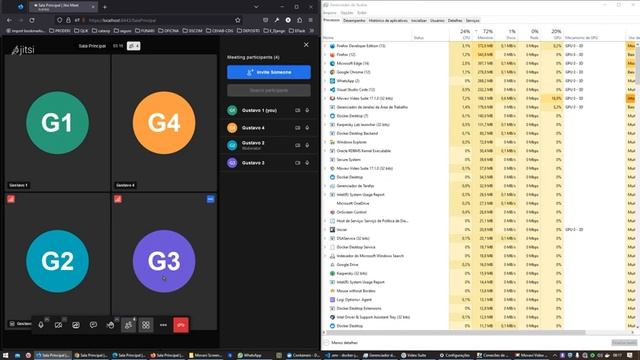
Task: Click microphone icon beside Gustavo 2
Action: pyautogui.click(x=307, y=145)
